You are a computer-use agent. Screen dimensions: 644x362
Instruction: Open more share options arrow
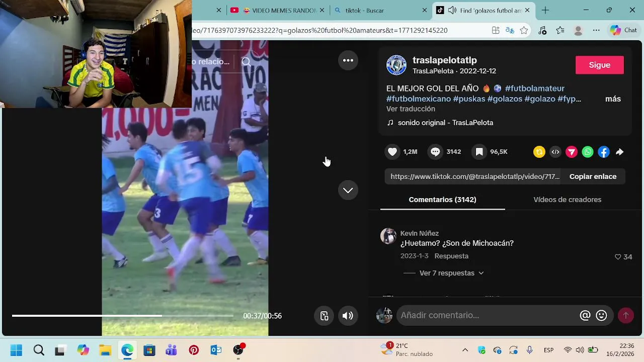tap(620, 152)
